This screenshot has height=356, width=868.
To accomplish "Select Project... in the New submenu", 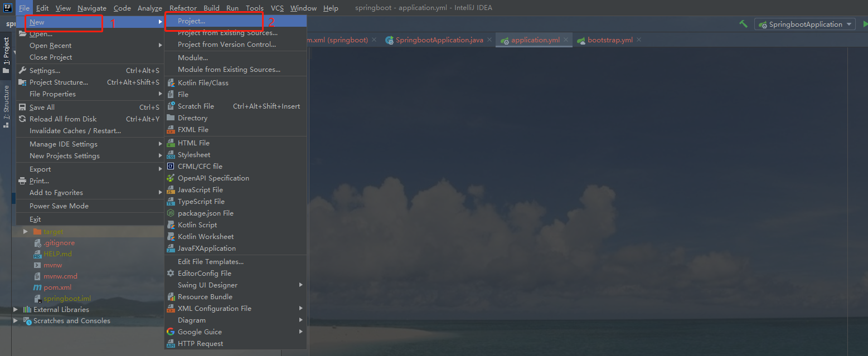I will click(235, 21).
